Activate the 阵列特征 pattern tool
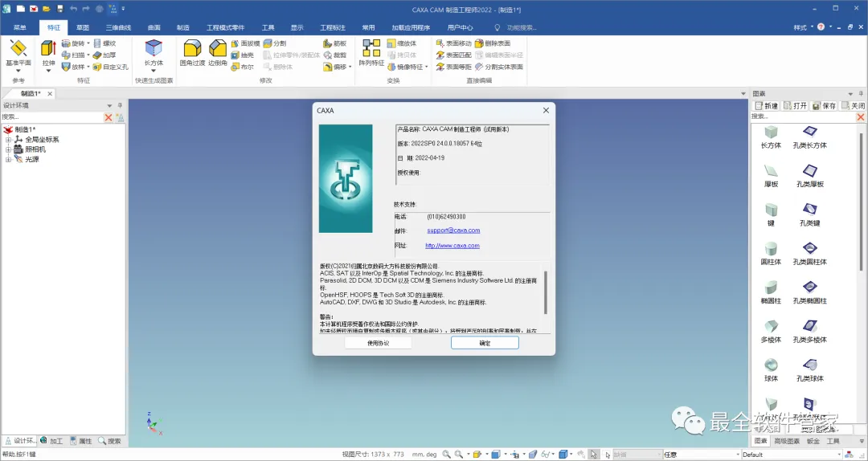 click(x=371, y=53)
